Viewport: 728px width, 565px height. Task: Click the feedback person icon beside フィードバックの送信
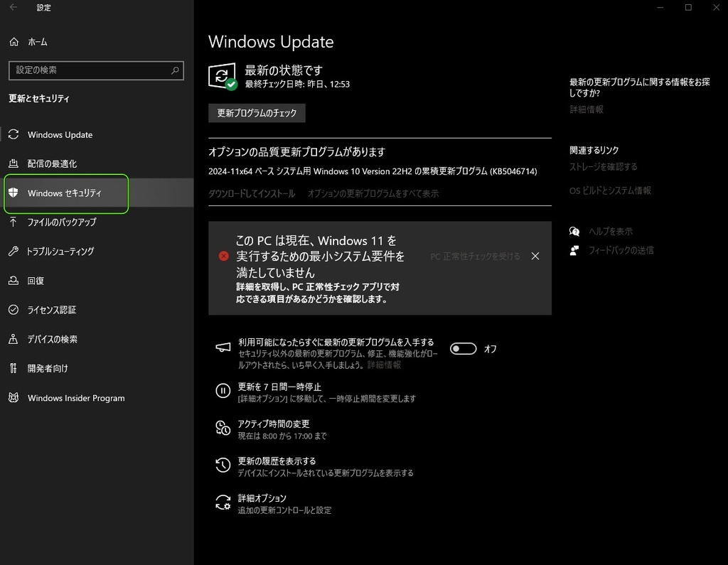pyautogui.click(x=574, y=250)
